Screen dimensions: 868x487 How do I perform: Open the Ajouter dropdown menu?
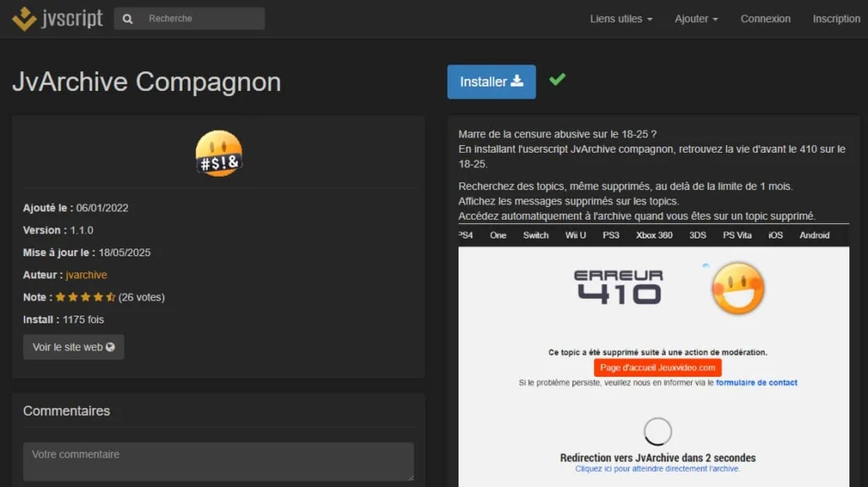click(x=696, y=19)
